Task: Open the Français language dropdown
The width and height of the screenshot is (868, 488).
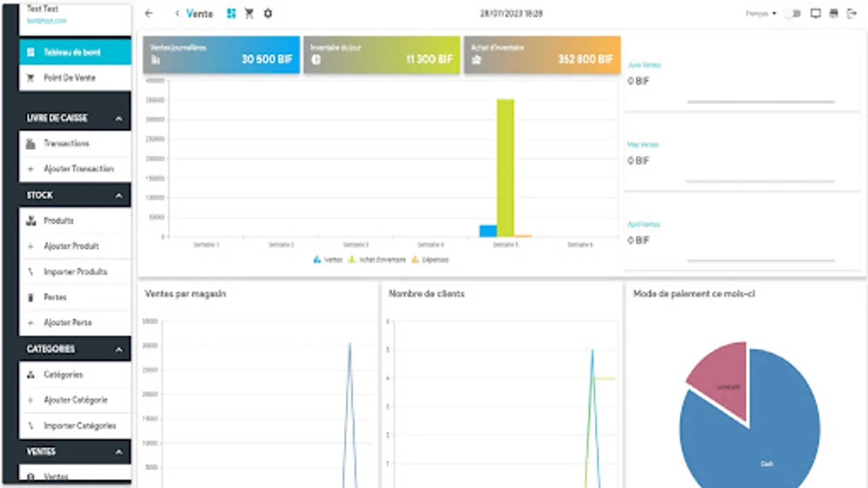Action: (761, 14)
